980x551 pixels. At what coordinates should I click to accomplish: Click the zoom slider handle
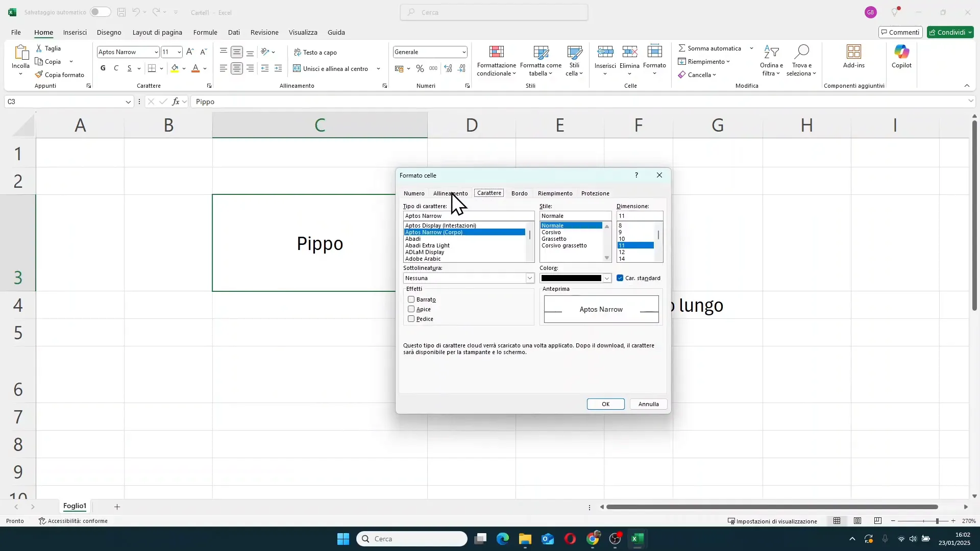(x=937, y=521)
